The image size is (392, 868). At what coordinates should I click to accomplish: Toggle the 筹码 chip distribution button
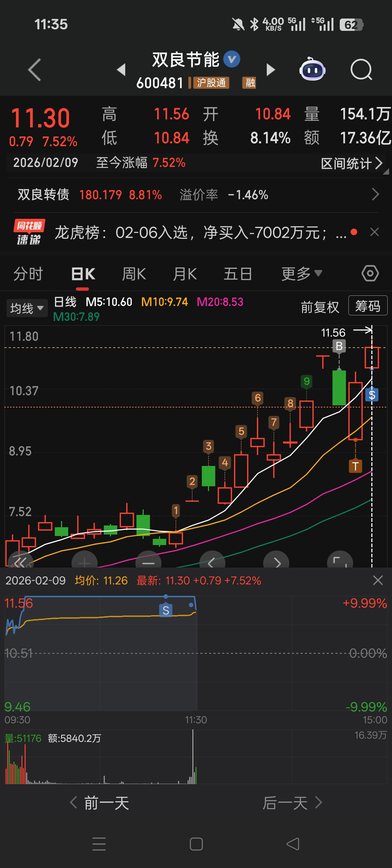point(368,306)
